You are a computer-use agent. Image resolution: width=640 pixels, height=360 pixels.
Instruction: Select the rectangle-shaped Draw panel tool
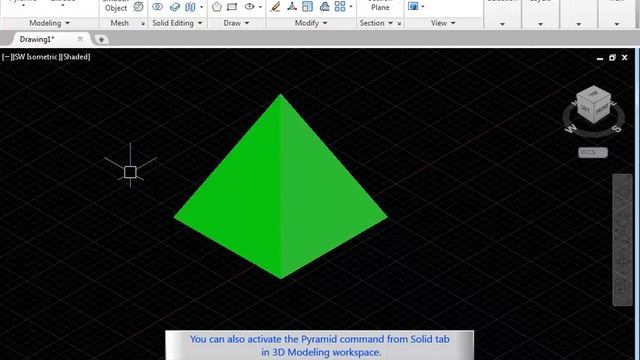[x=232, y=7]
